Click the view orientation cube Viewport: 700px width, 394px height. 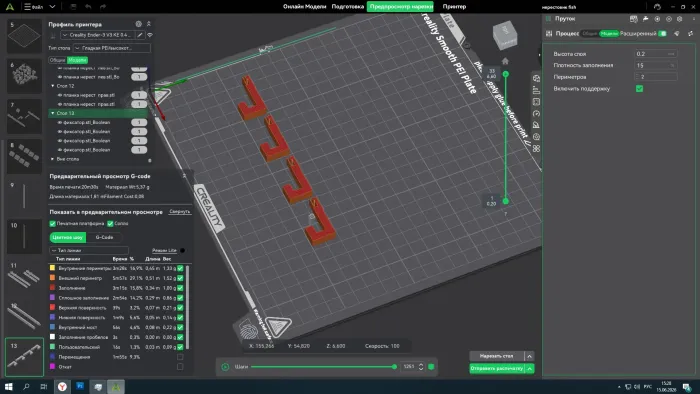[x=505, y=35]
